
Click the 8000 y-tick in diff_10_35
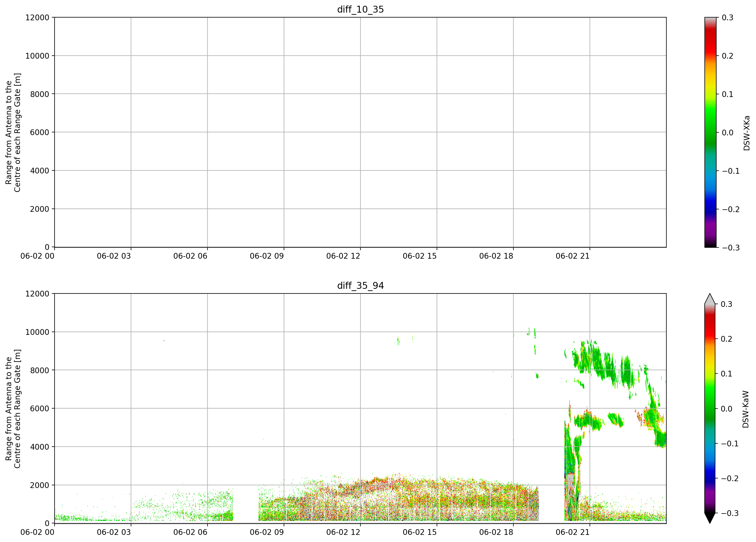pyautogui.click(x=40, y=94)
